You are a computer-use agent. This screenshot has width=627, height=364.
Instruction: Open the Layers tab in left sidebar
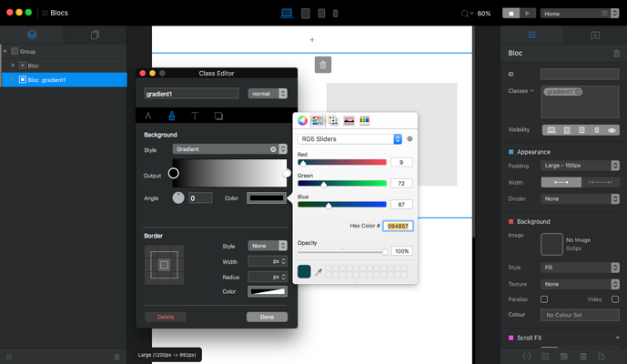click(32, 35)
